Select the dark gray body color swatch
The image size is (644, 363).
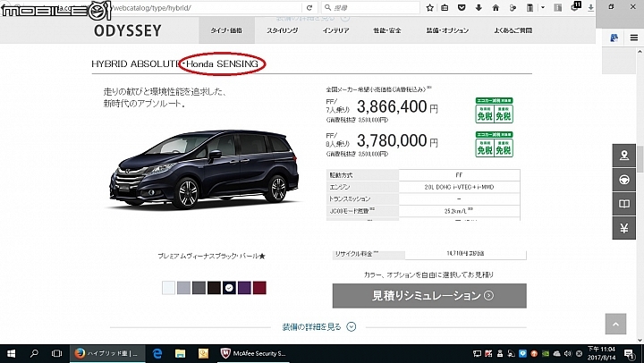click(x=199, y=288)
